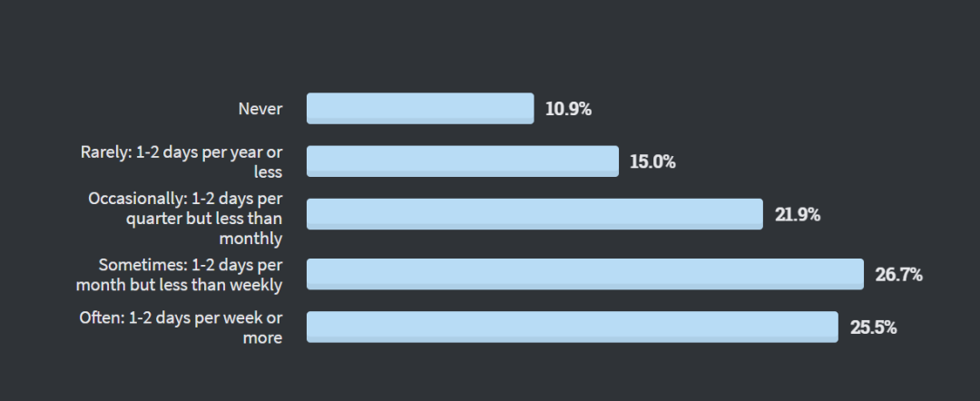Select the 15.0% value label
Viewport: 980px width, 401px height.
[x=652, y=162]
